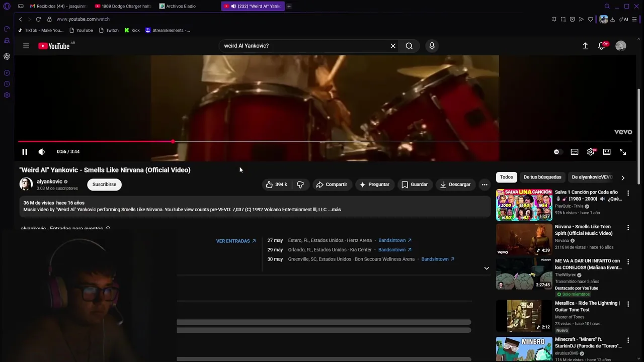Open the YouTube account avatar menu
Screen dimensions: 644x362
point(621,46)
